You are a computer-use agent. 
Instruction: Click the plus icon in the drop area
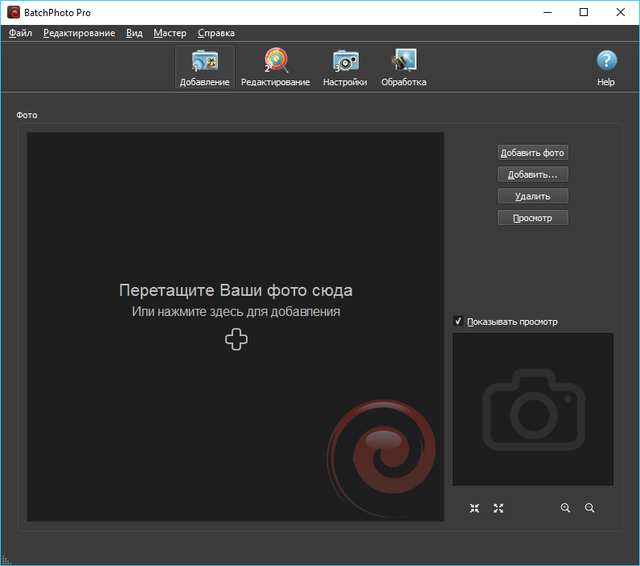236,340
